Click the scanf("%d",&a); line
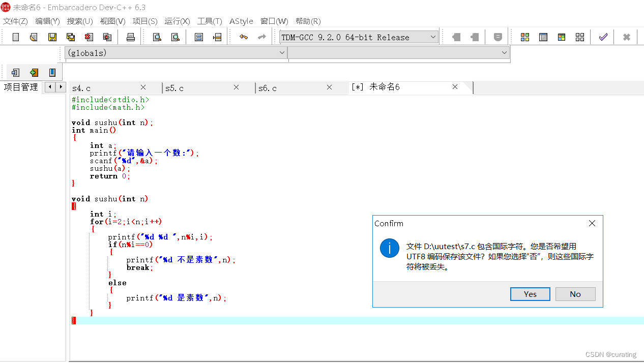The height and width of the screenshot is (363, 644). point(124,161)
